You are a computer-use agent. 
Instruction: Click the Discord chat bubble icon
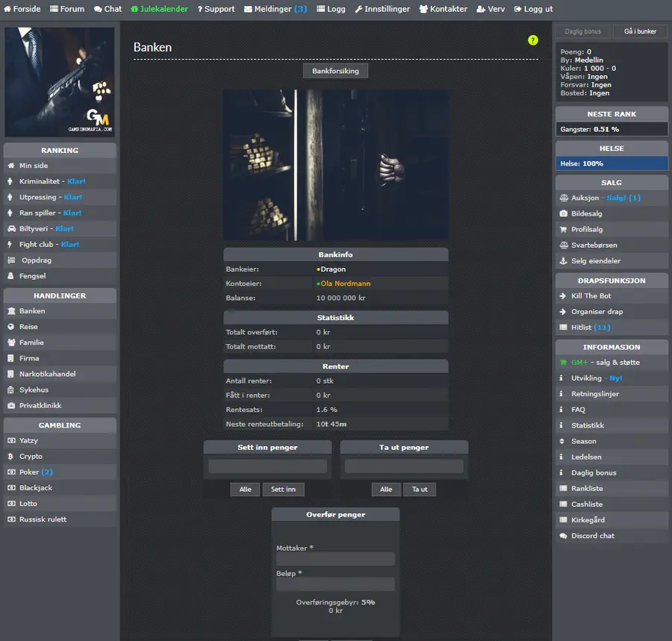[x=563, y=536]
